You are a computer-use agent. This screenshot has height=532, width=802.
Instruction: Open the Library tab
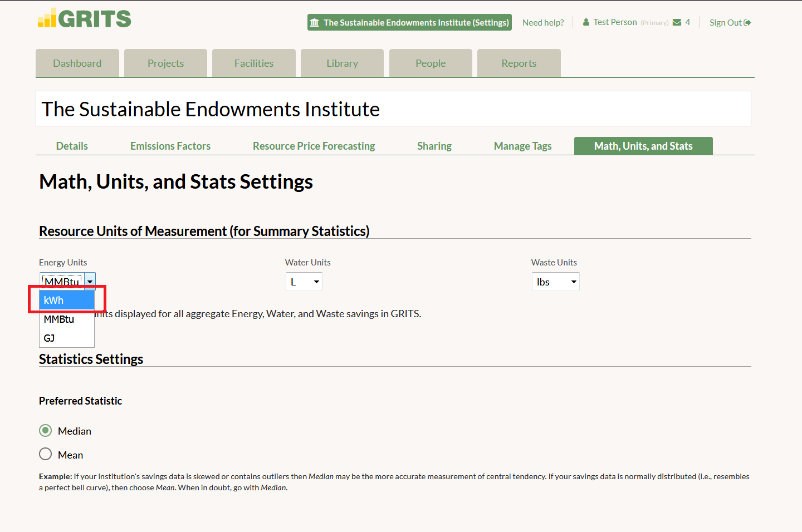click(342, 63)
